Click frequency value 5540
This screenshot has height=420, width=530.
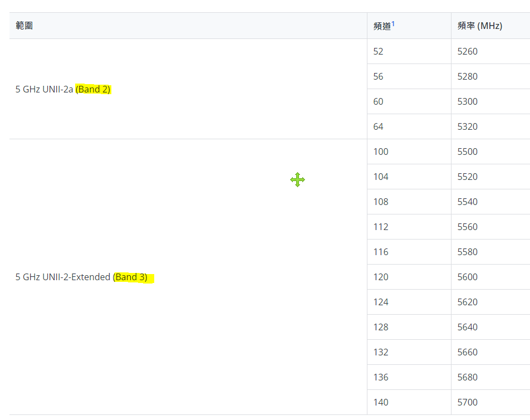[468, 202]
